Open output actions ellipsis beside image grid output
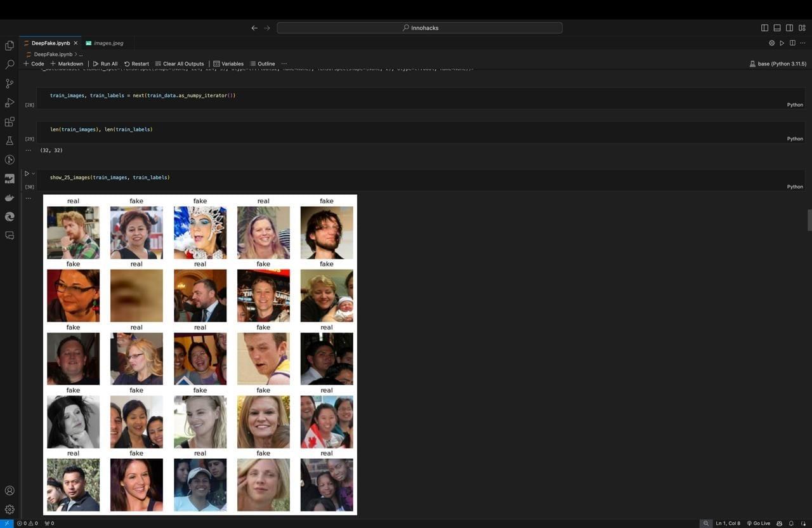Viewport: 812px width, 528px height. click(28, 198)
